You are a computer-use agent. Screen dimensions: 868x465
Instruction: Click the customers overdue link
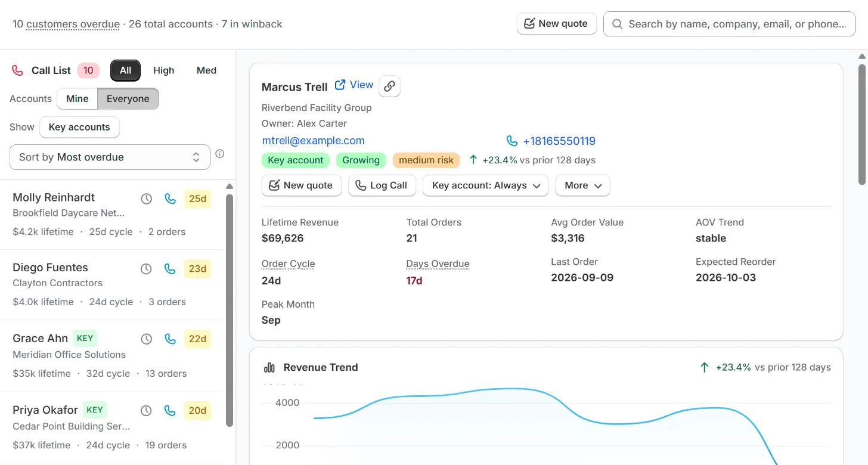pos(73,24)
